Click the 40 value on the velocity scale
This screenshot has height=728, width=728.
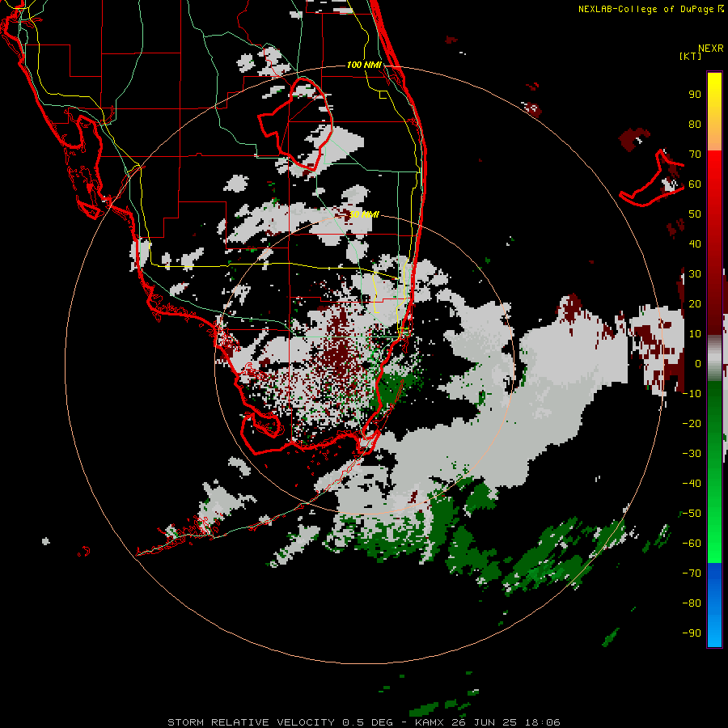tap(695, 243)
